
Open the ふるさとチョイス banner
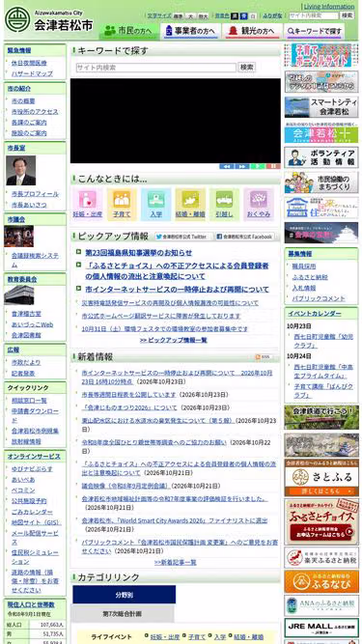click(321, 521)
